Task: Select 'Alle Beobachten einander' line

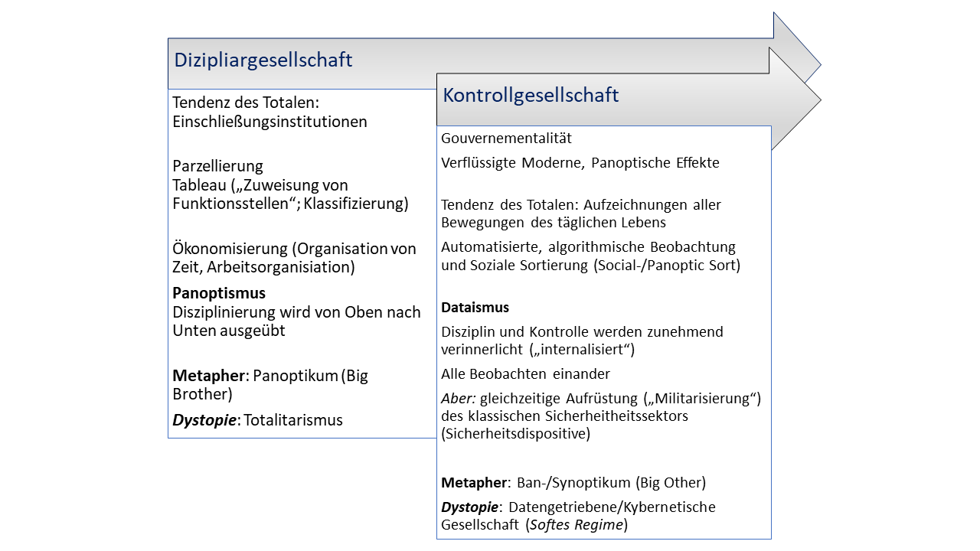Action: 525,374
